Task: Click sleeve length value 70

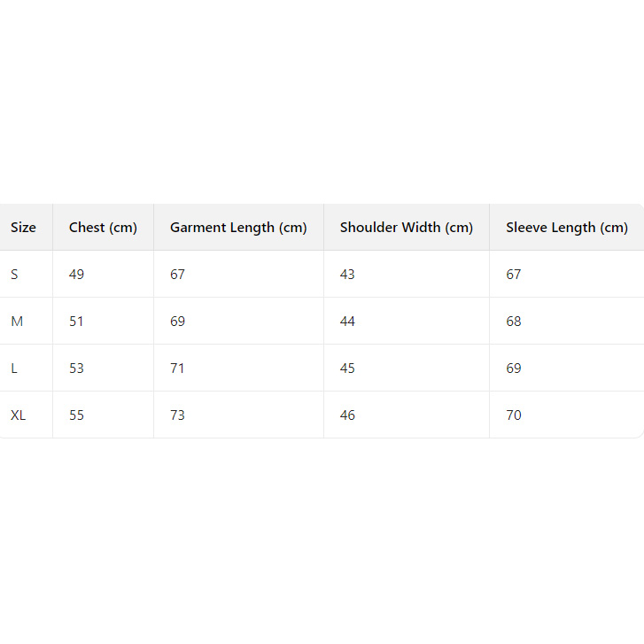Action: pos(514,415)
